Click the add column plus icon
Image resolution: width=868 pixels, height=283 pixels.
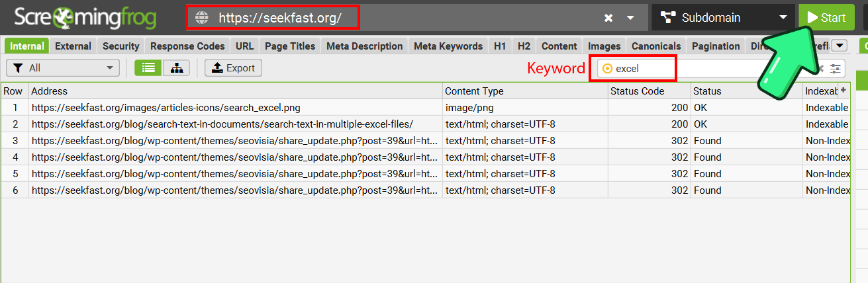[844, 91]
